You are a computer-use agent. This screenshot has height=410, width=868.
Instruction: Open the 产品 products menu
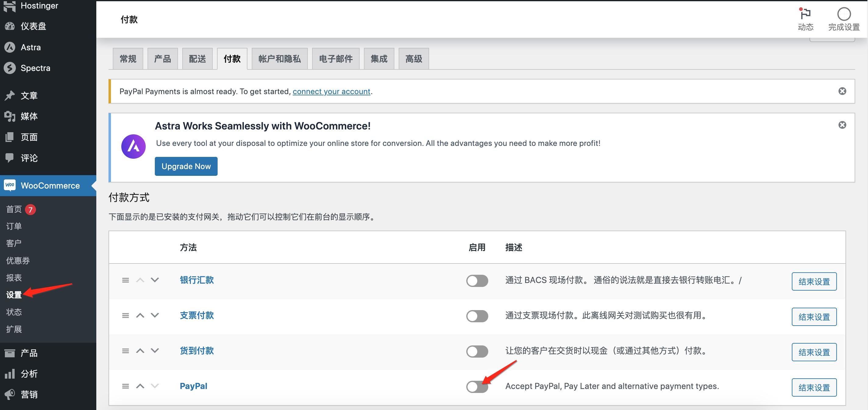[x=29, y=353]
